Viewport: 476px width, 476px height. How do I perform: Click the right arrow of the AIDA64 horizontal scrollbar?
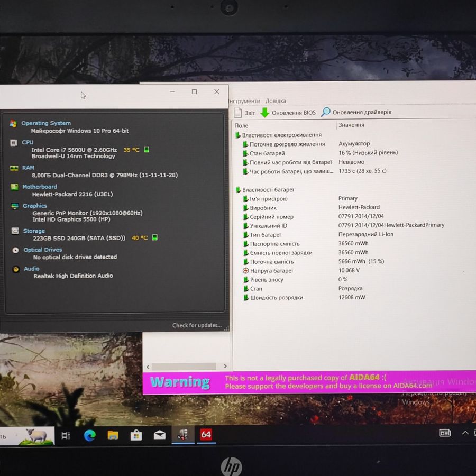click(225, 366)
